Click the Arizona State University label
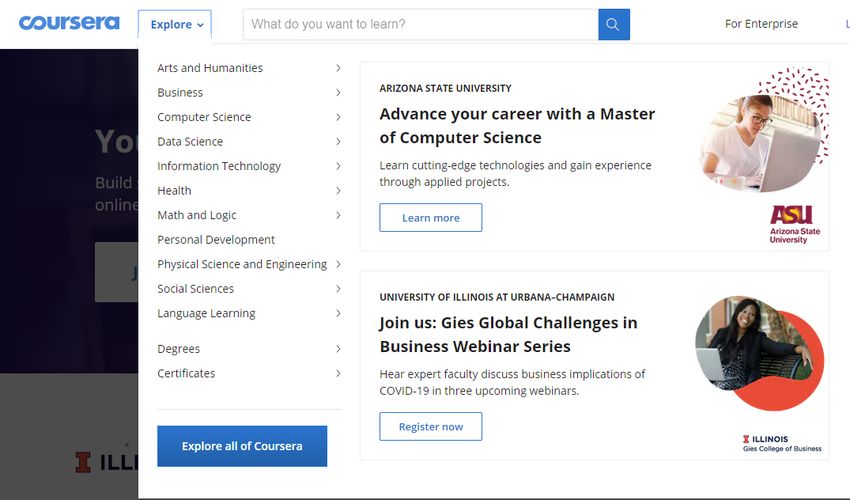 [446, 88]
